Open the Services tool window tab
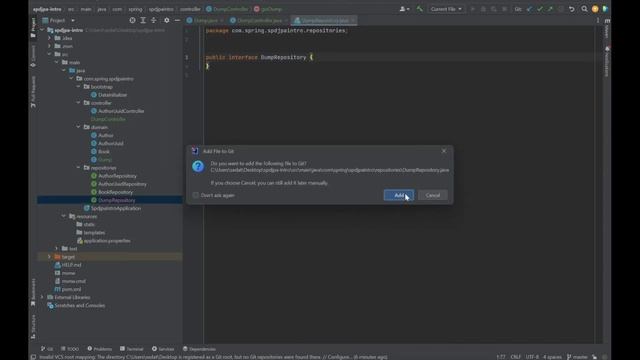This screenshot has height=360, width=640. click(x=163, y=349)
